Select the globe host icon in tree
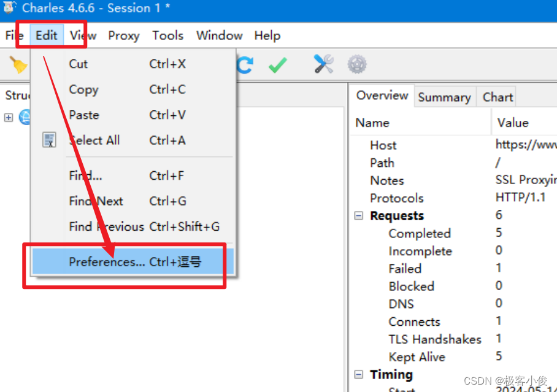The width and height of the screenshot is (557, 392). coord(25,117)
